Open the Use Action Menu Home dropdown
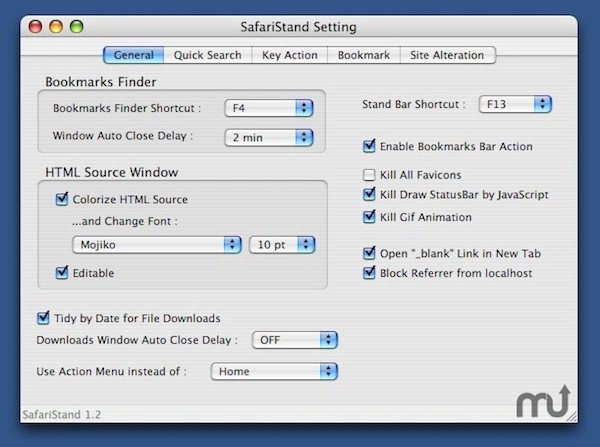Screen dimensions: 600x447 (x=274, y=371)
